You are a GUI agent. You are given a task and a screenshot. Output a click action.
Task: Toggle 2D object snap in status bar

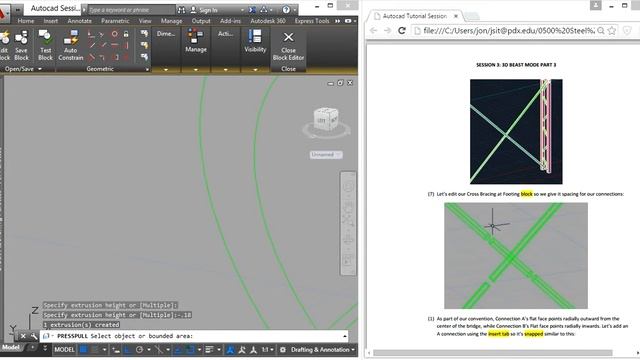pos(190,350)
